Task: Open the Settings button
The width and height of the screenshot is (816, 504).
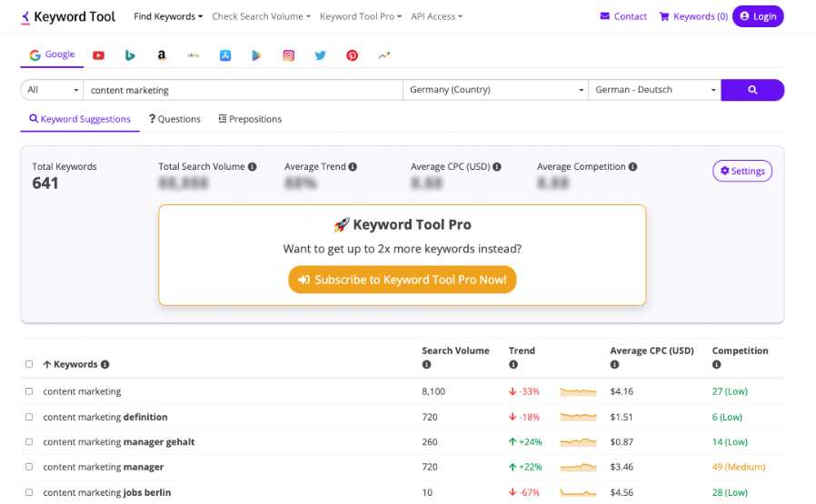Action: 742,171
